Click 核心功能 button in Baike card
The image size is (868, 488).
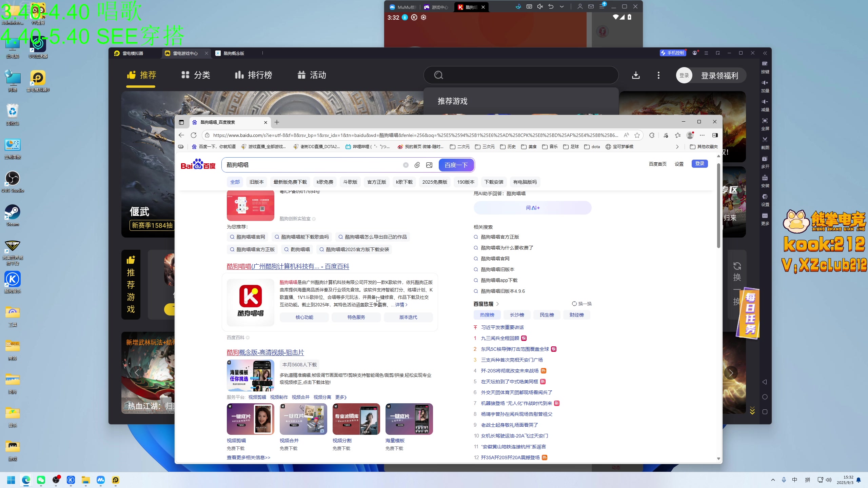pos(304,317)
